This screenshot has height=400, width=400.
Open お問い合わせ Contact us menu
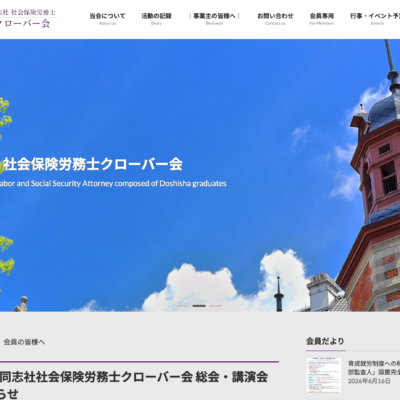(x=275, y=19)
